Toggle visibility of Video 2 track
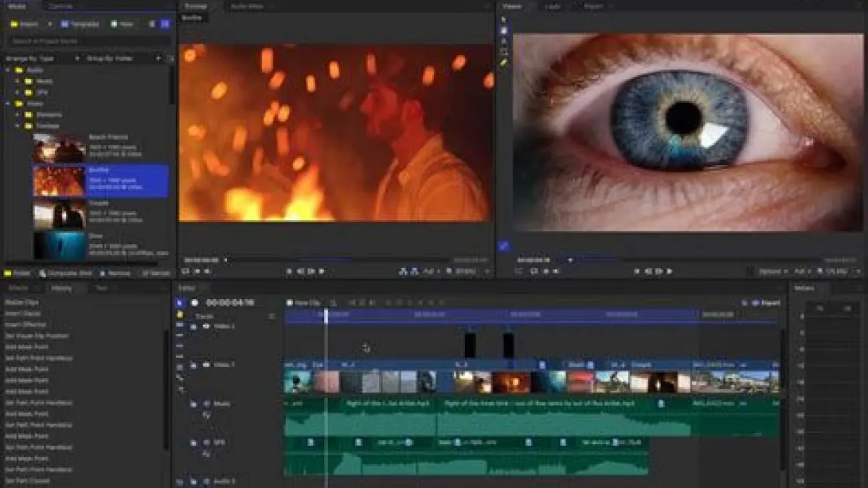 coord(205,327)
